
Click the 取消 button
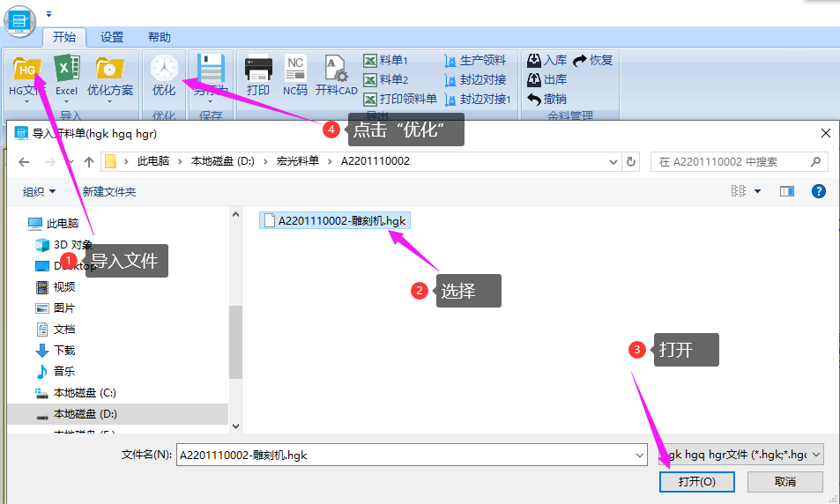[784, 481]
